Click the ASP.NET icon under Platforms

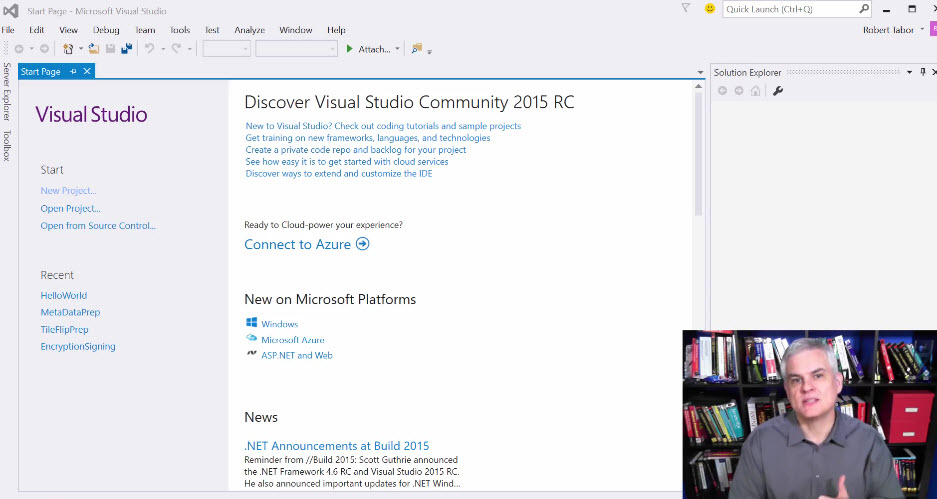252,354
